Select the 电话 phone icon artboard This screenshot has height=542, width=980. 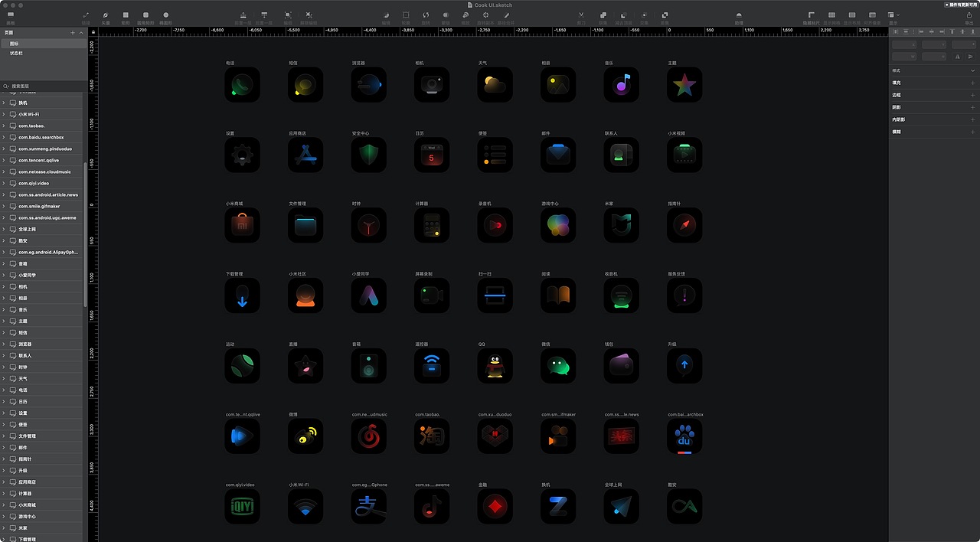click(243, 84)
